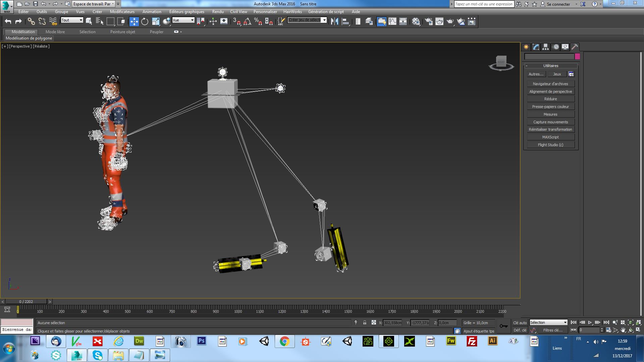Select the Select Object tool

(x=89, y=21)
